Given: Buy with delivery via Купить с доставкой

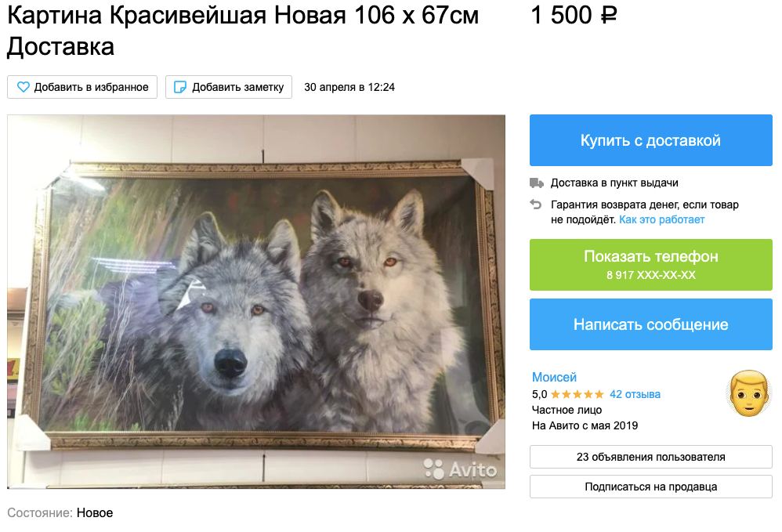Looking at the screenshot, I should point(651,140).
